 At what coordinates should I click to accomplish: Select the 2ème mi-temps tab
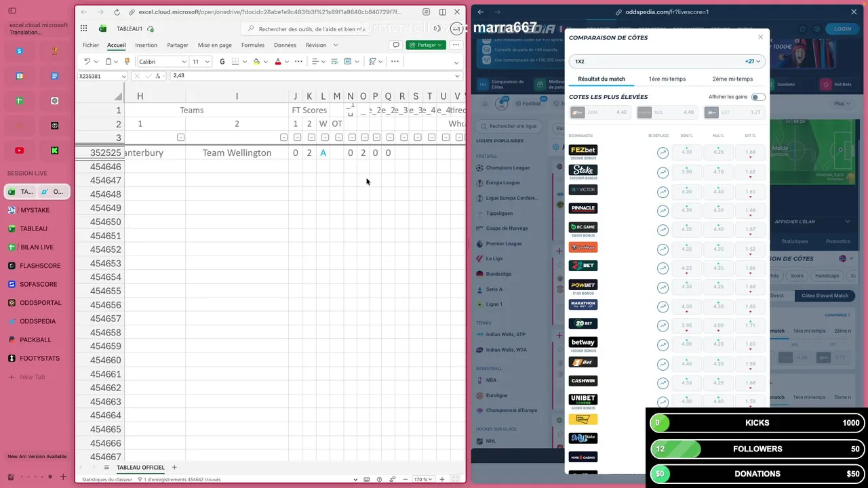(x=732, y=79)
